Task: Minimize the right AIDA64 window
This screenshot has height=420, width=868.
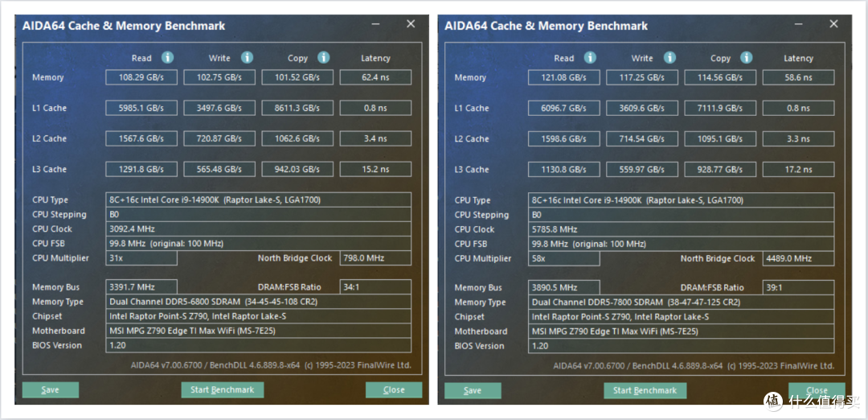Action: 799,24
